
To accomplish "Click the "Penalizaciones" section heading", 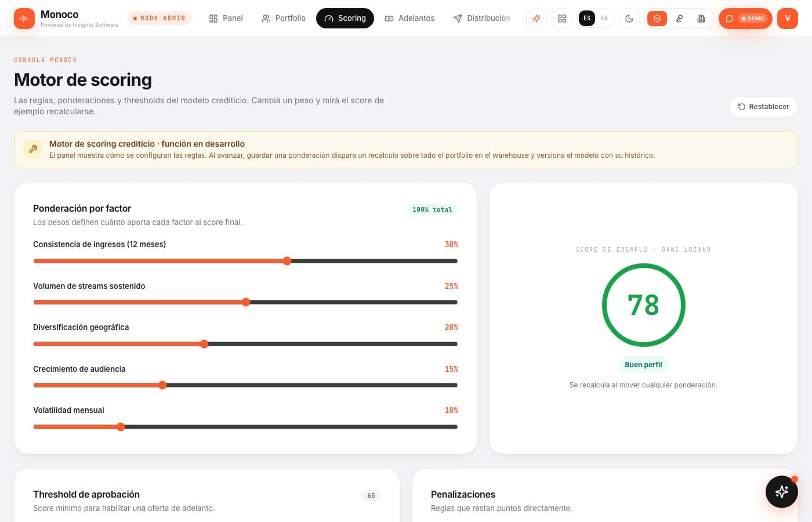I will (463, 494).
